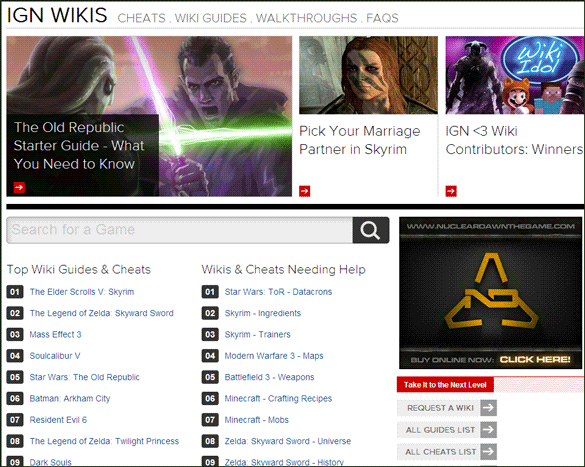The height and width of the screenshot is (467, 585).
Task: Open the red arrow under IGN <3 Wiki Contributors
Action: (451, 191)
